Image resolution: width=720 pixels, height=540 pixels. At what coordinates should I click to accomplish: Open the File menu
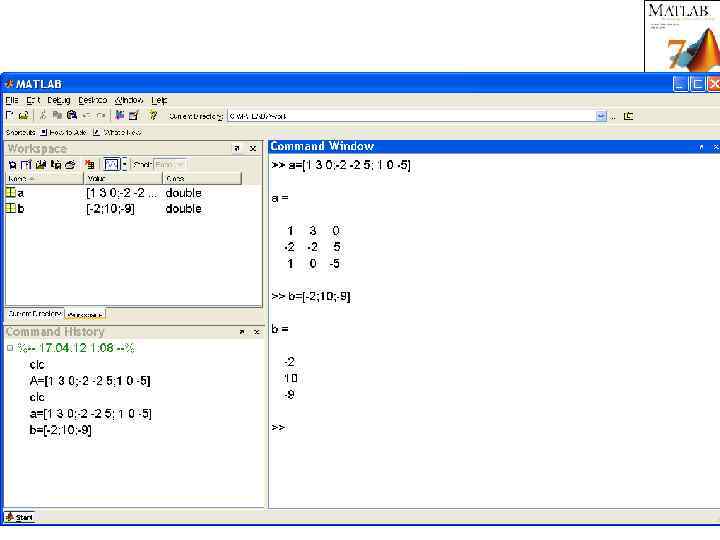coord(12,100)
